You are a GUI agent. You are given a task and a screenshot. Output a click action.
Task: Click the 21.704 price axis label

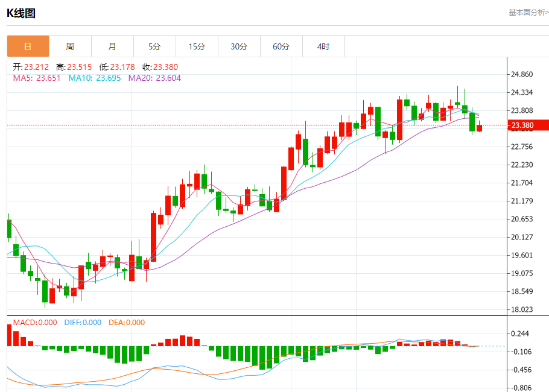click(x=522, y=183)
